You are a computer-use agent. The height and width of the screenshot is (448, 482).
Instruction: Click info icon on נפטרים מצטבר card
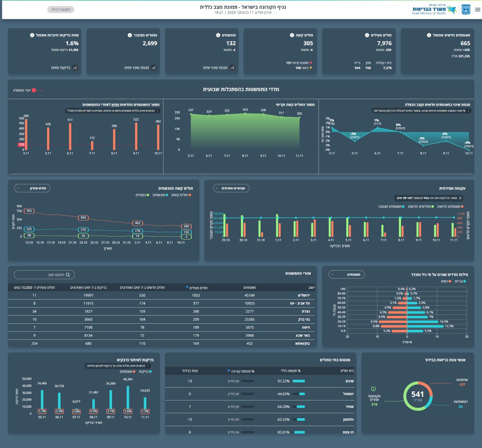pos(130,35)
